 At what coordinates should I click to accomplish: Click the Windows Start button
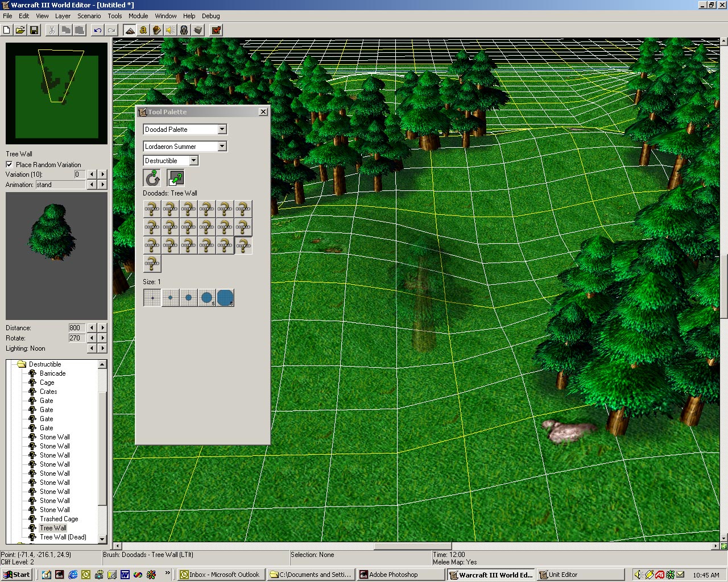(16, 575)
